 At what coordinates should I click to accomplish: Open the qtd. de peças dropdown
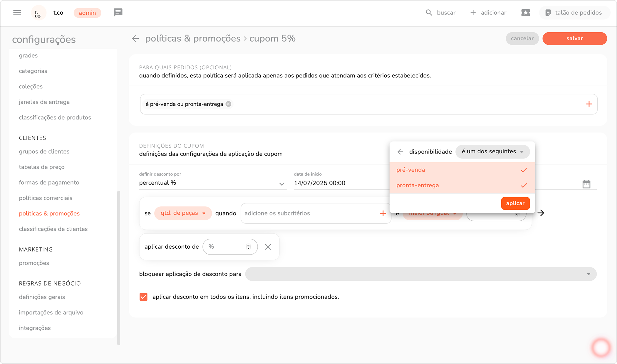point(183,213)
